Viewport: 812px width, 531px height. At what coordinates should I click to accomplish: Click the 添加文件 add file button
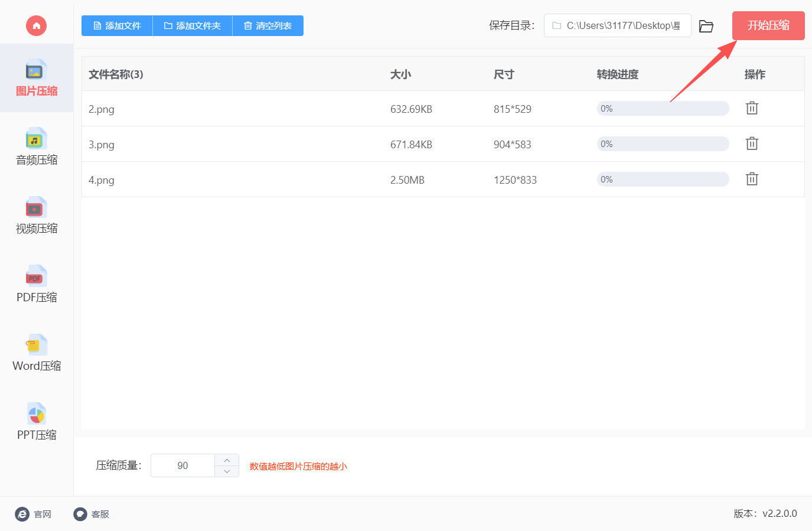coord(117,25)
